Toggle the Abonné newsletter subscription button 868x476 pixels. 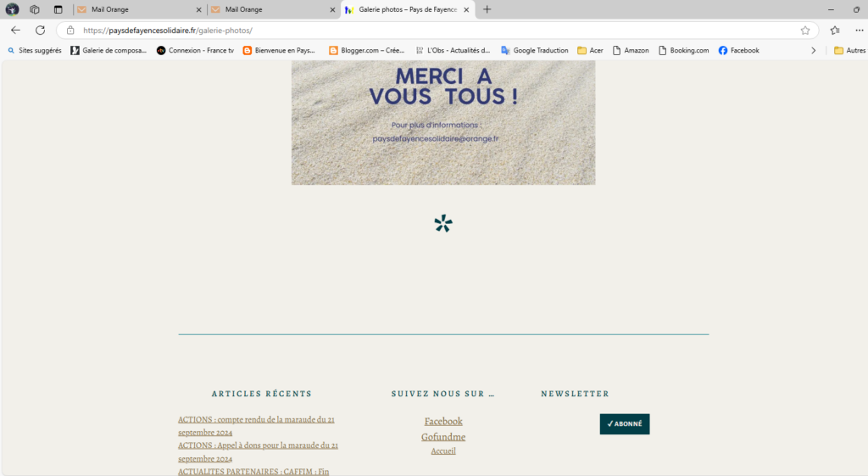[624, 424]
